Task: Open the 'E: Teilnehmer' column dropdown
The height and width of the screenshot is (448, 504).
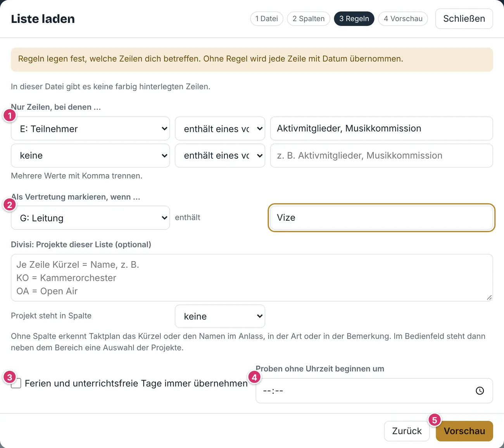Action: (x=90, y=128)
